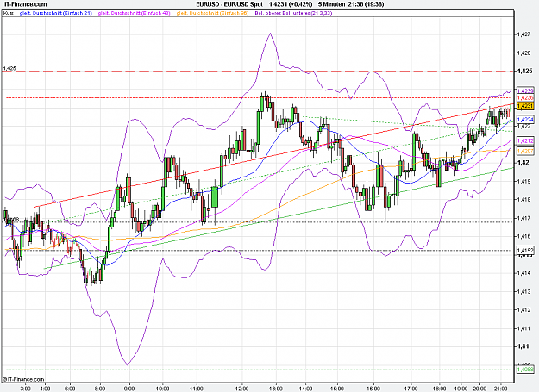This screenshot has height=392, width=539.
Task: Click the 21:38 (19:38) time display
Action: click(x=366, y=4)
